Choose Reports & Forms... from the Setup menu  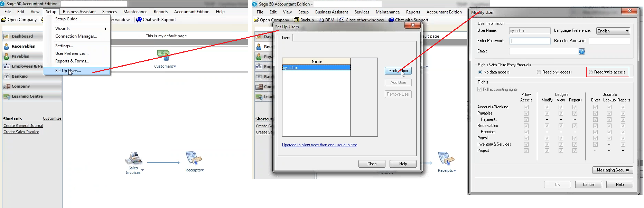click(x=77, y=61)
